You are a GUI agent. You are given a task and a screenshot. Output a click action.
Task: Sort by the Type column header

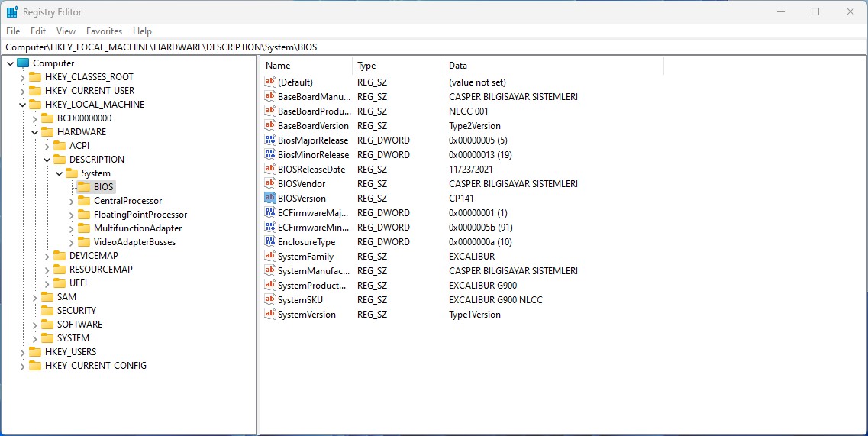(x=398, y=66)
